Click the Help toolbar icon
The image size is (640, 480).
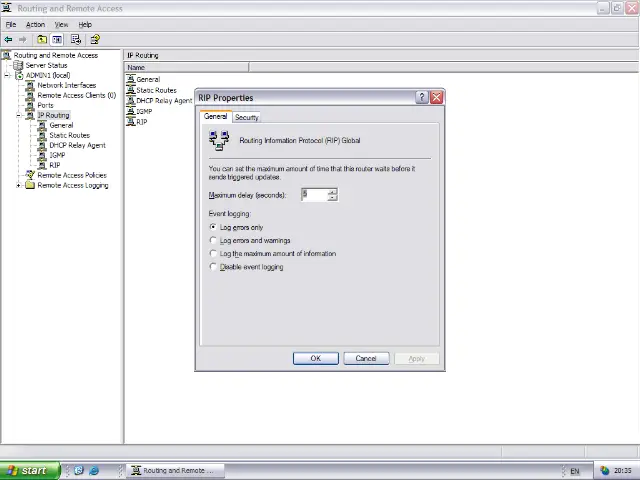click(95, 39)
